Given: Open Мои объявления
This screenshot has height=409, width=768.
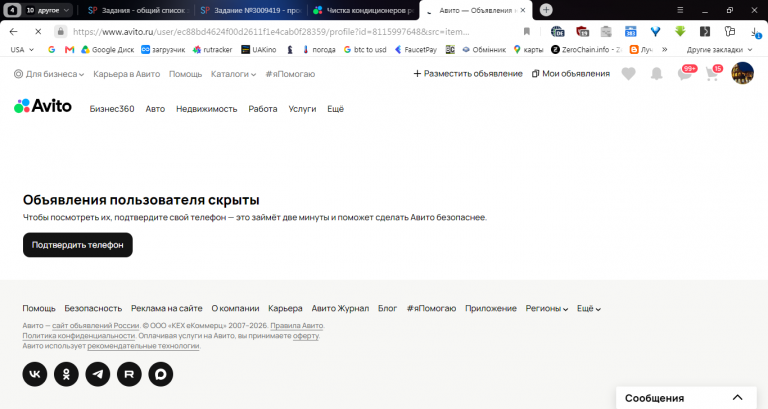Looking at the screenshot, I should (x=571, y=73).
